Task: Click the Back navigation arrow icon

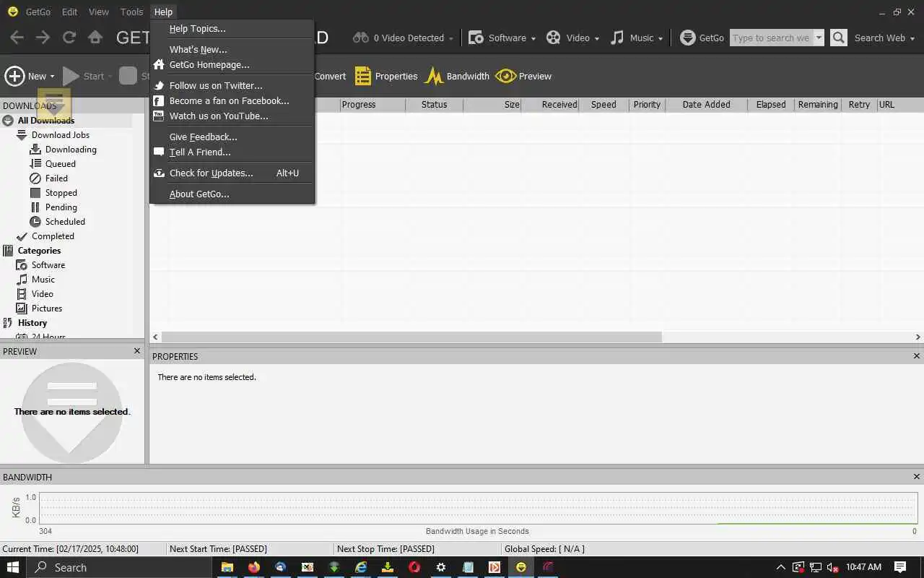Action: coord(17,38)
